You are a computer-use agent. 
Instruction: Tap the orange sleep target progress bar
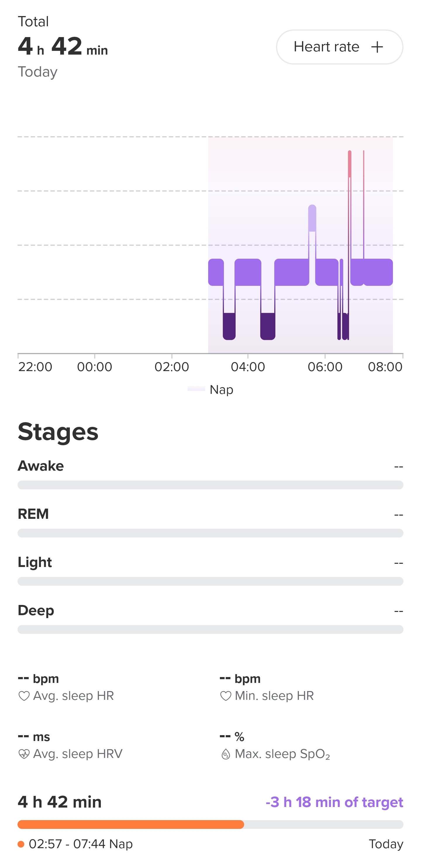pos(131,824)
